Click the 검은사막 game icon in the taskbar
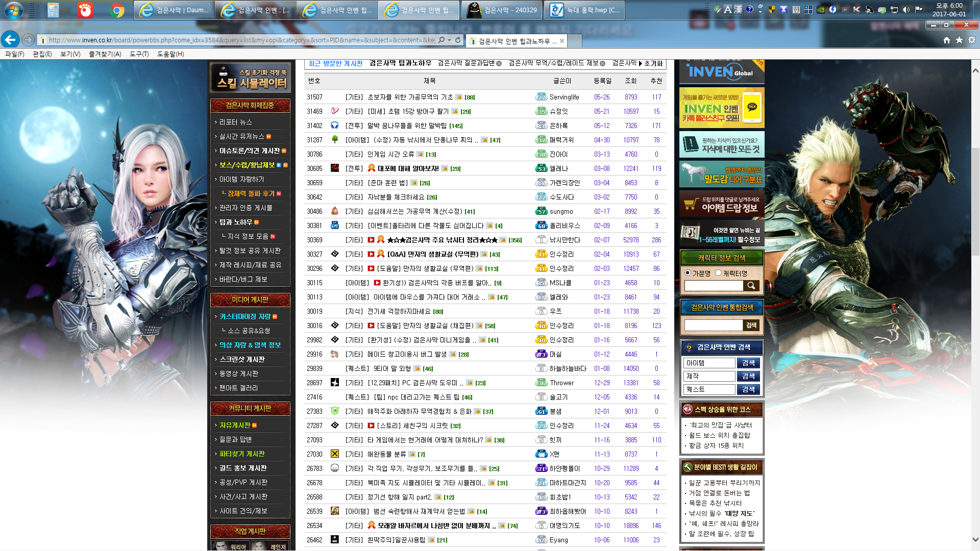This screenshot has height=551, width=980. point(473,9)
